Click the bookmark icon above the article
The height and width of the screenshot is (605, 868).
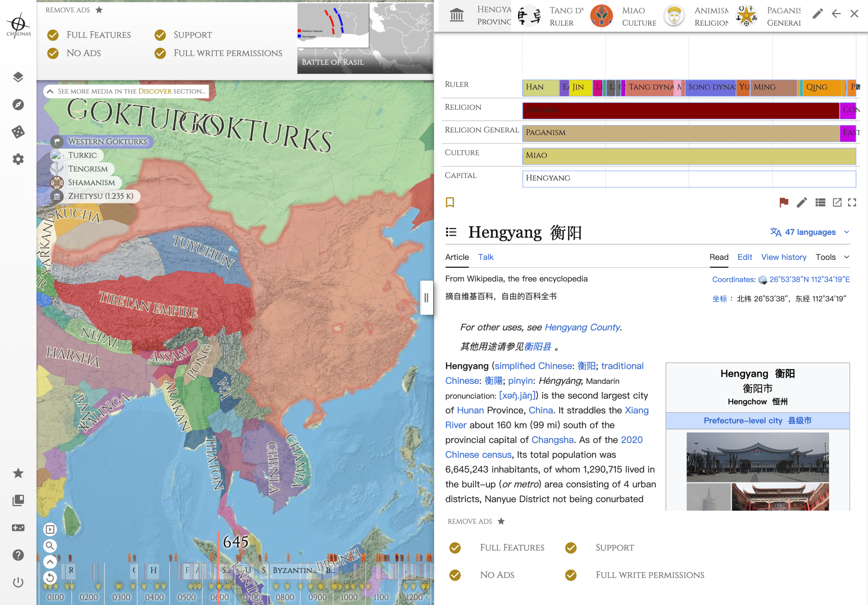pyautogui.click(x=450, y=202)
